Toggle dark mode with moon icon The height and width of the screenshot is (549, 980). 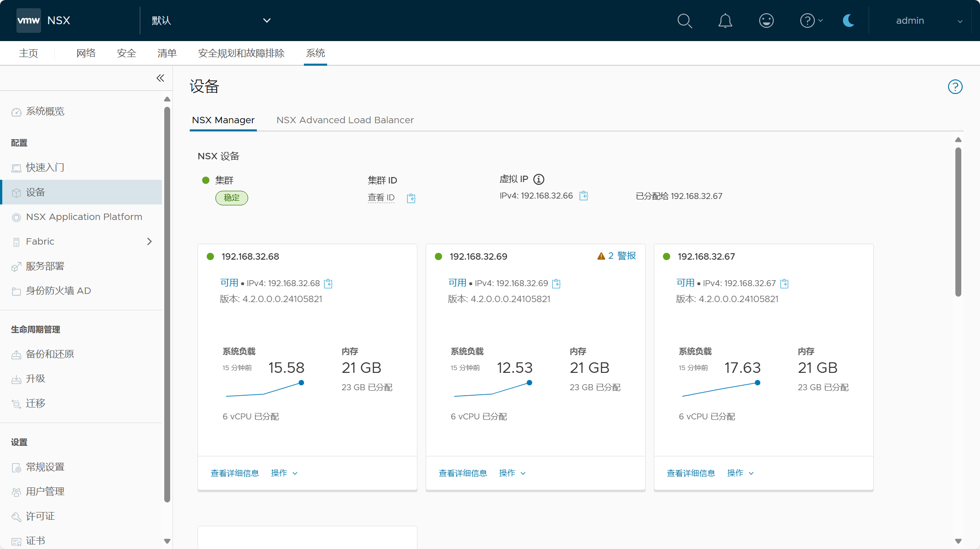point(848,21)
